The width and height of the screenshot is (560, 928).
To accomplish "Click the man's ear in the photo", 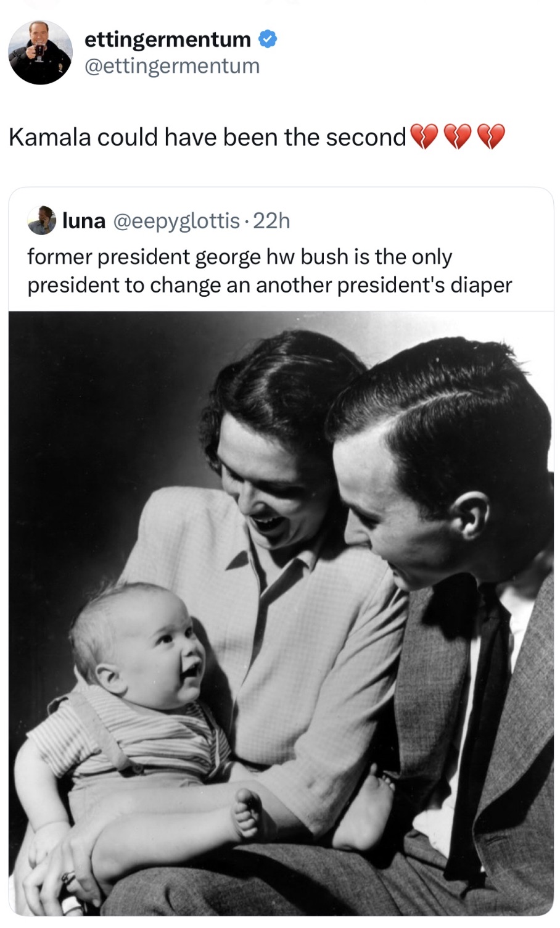I will tap(470, 515).
